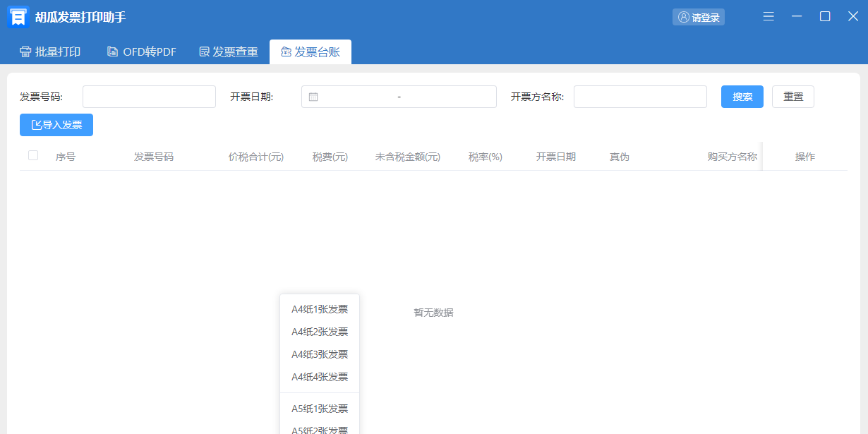Click the 重置 reset button

[x=793, y=97]
